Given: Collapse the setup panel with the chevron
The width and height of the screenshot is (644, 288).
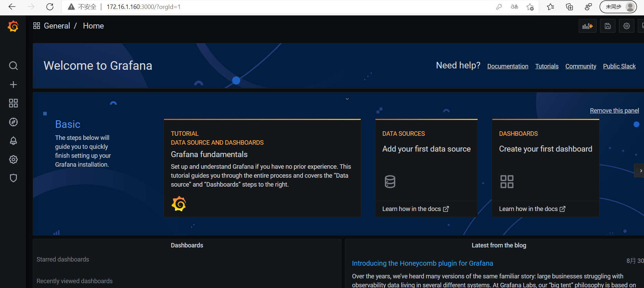Looking at the screenshot, I should 347,99.
